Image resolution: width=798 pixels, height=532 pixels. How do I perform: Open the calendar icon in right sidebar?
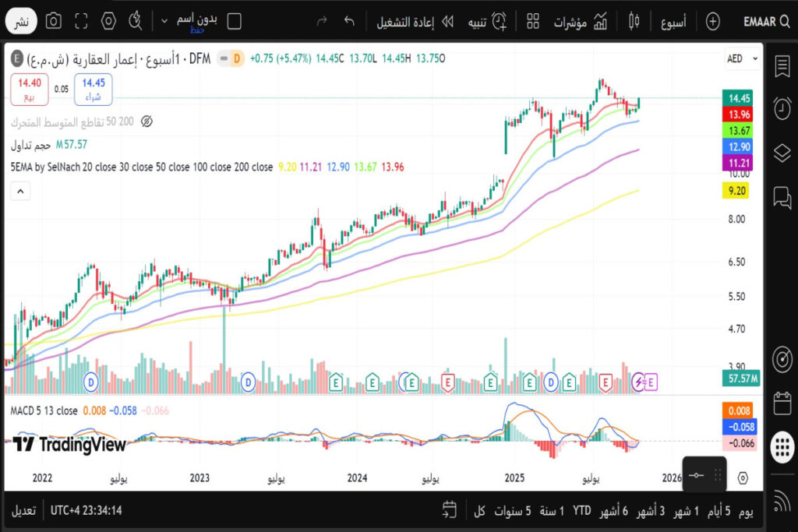click(782, 403)
